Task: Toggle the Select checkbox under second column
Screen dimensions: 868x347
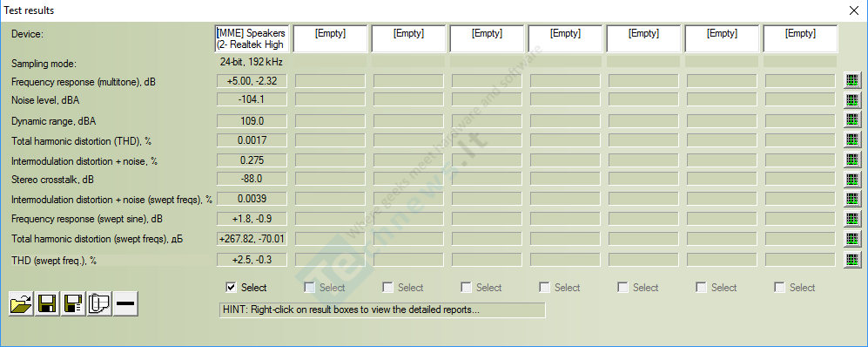Action: pyautogui.click(x=309, y=287)
